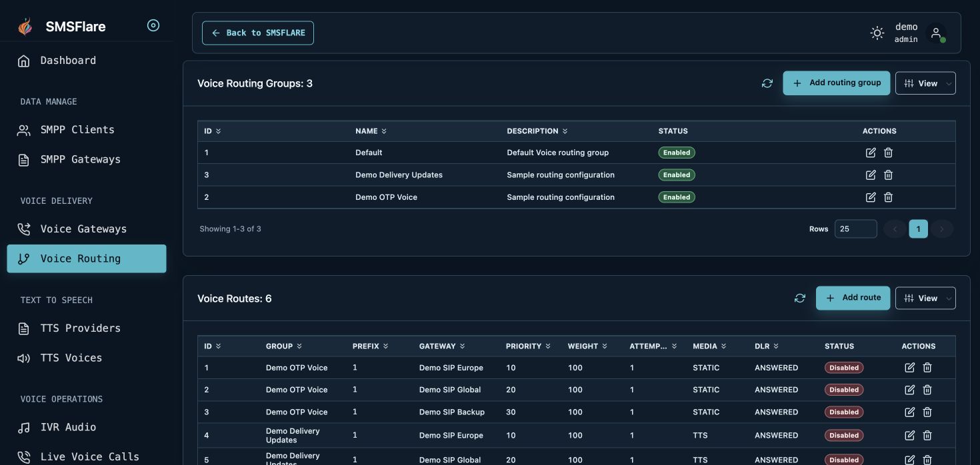Edit the Demo SIP Backup route
980x465 pixels.
[909, 412]
